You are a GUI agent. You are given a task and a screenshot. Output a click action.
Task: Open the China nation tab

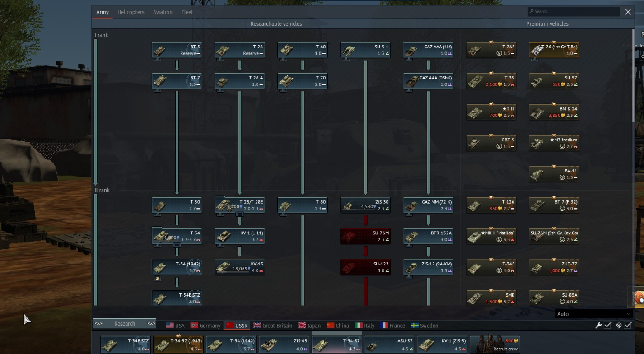[x=338, y=326]
